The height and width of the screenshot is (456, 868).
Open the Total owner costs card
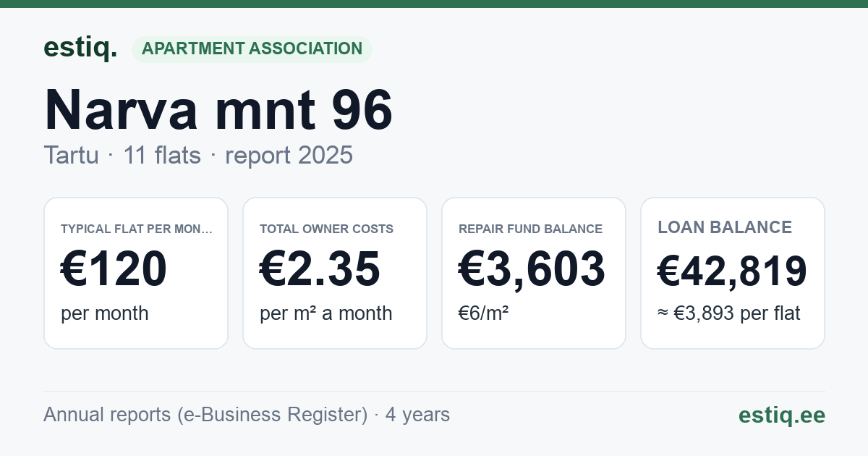click(335, 273)
